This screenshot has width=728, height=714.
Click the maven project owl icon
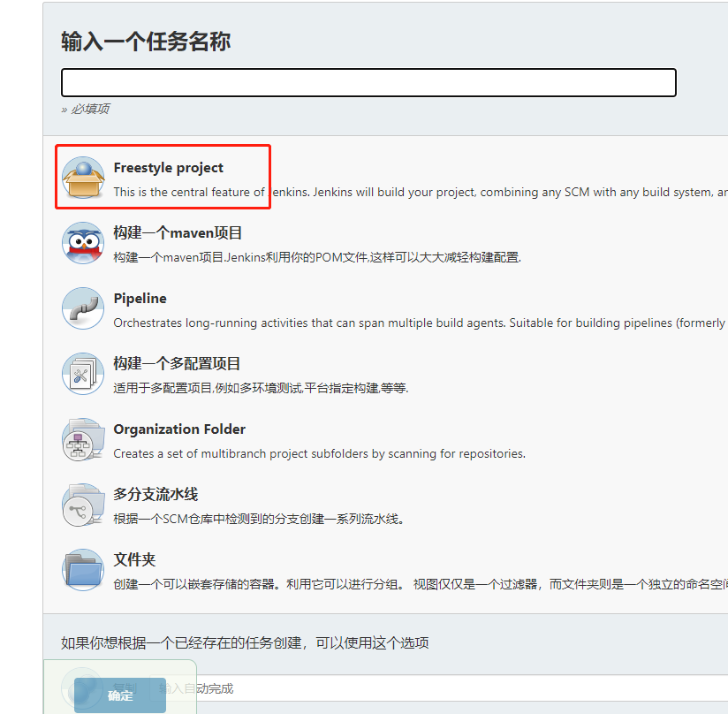tap(83, 243)
